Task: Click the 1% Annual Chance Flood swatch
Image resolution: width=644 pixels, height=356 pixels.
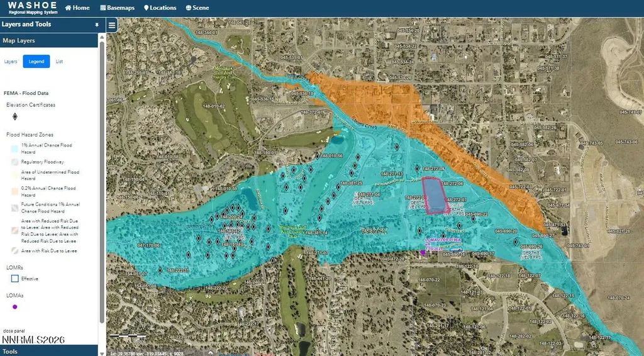Action: pos(15,148)
